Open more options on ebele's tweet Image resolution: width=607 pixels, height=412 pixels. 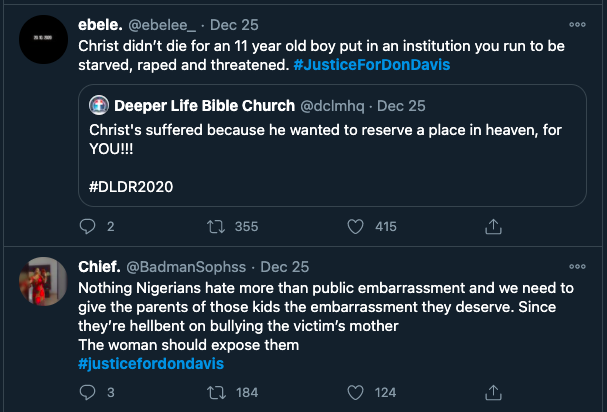[577, 24]
